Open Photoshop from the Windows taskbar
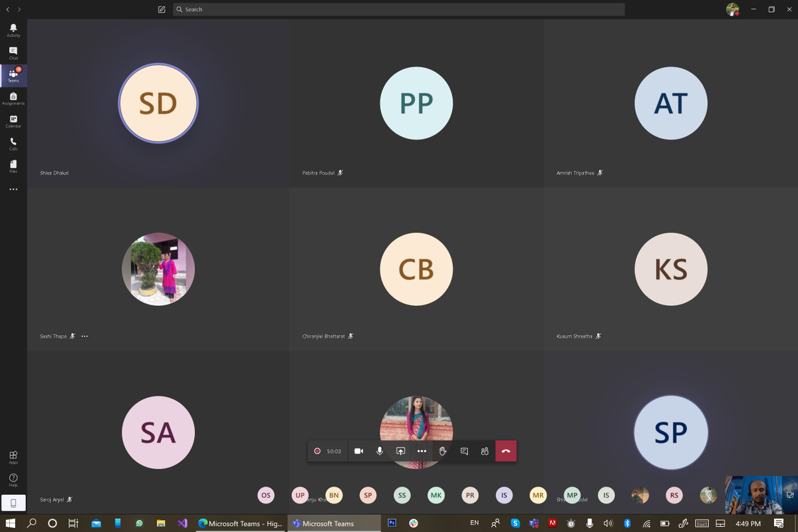Screen dimensions: 798x532 tap(392, 523)
